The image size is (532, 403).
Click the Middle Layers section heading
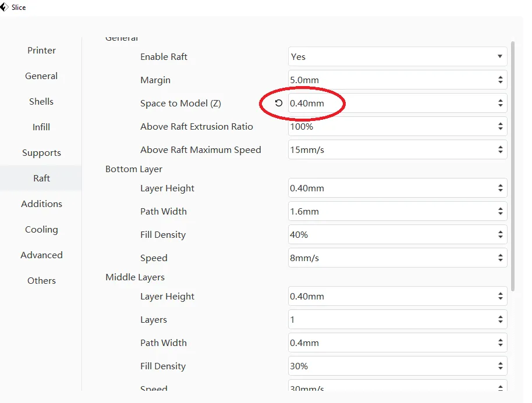coord(134,277)
